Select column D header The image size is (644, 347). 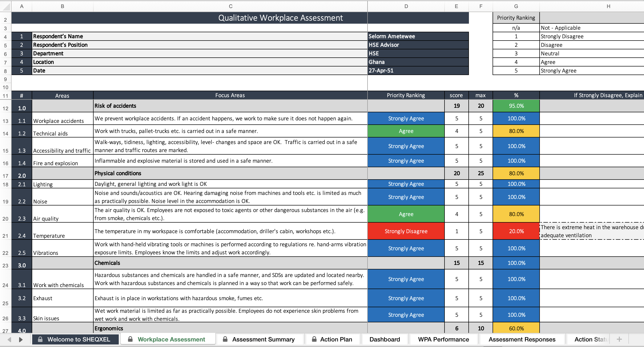[406, 6]
